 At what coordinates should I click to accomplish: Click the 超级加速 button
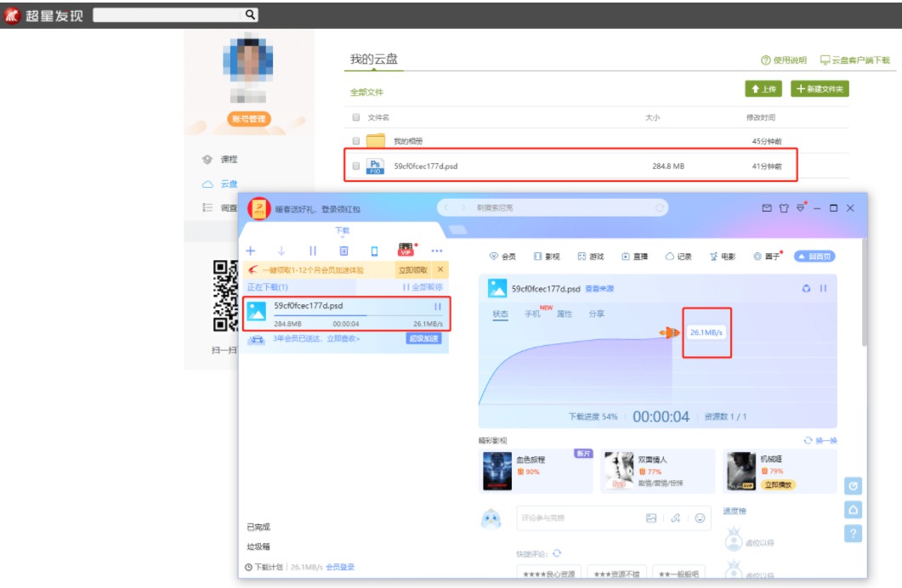click(424, 338)
